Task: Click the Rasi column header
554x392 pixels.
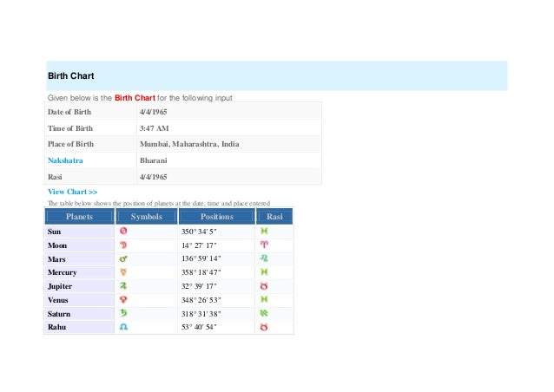Action: 274,216
